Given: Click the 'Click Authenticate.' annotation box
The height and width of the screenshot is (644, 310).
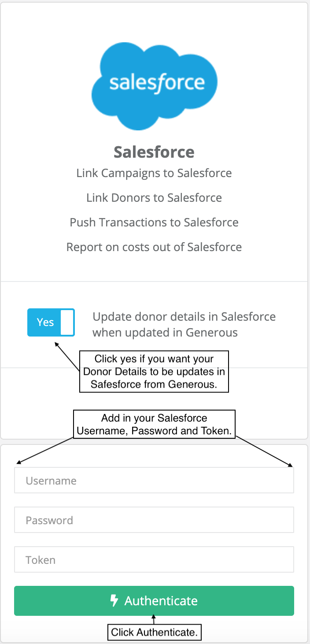Looking at the screenshot, I should (x=154, y=633).
